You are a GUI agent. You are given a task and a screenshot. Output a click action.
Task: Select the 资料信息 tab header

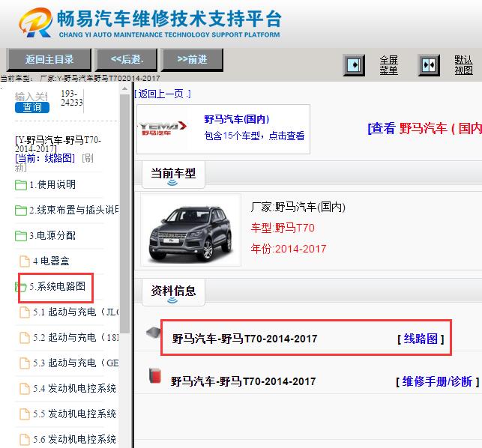173,291
